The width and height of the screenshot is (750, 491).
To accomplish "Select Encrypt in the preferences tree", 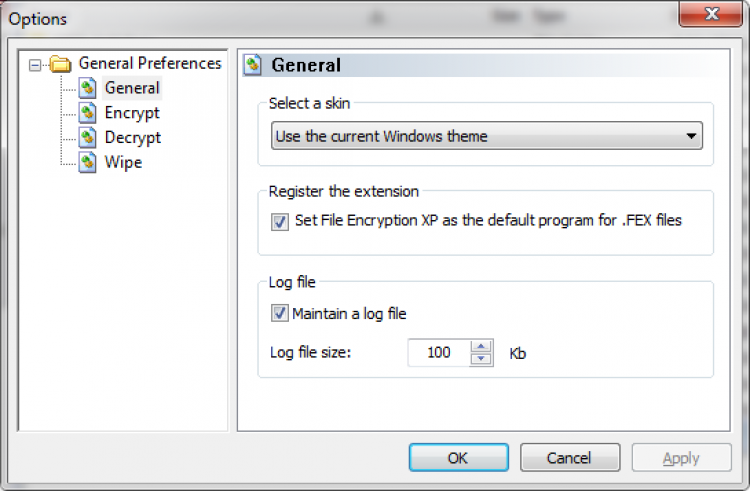I will [132, 113].
